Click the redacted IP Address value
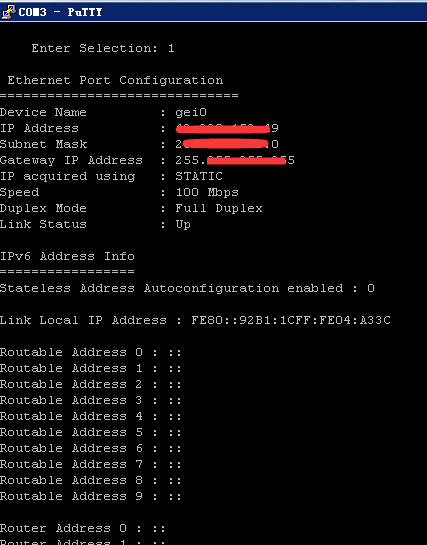This screenshot has height=545, width=427. click(x=227, y=129)
